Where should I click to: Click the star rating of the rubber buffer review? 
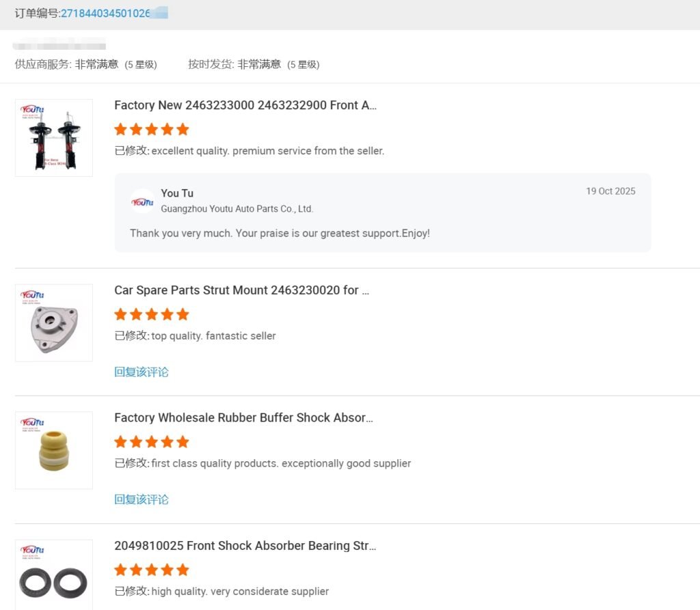click(x=152, y=441)
